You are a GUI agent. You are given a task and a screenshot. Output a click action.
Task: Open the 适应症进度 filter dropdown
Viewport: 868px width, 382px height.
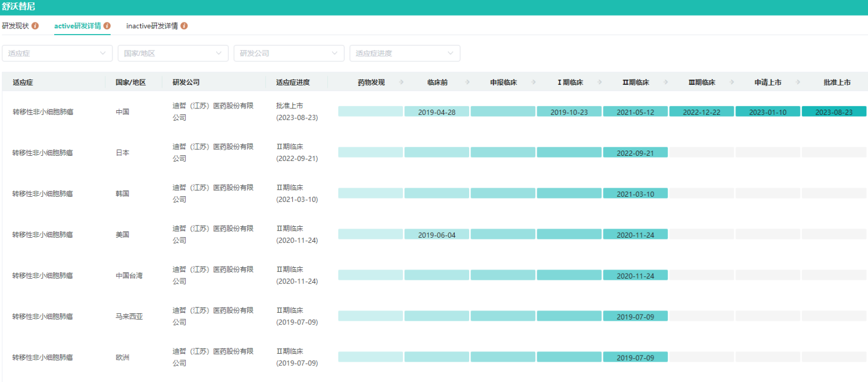405,53
